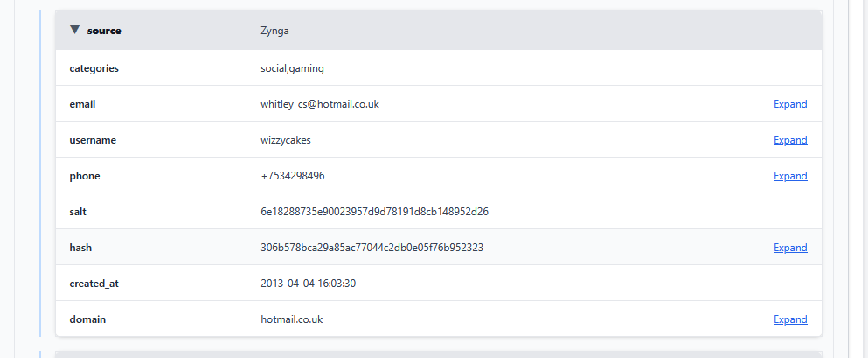Expand the phone row
The height and width of the screenshot is (358, 868).
(790, 176)
